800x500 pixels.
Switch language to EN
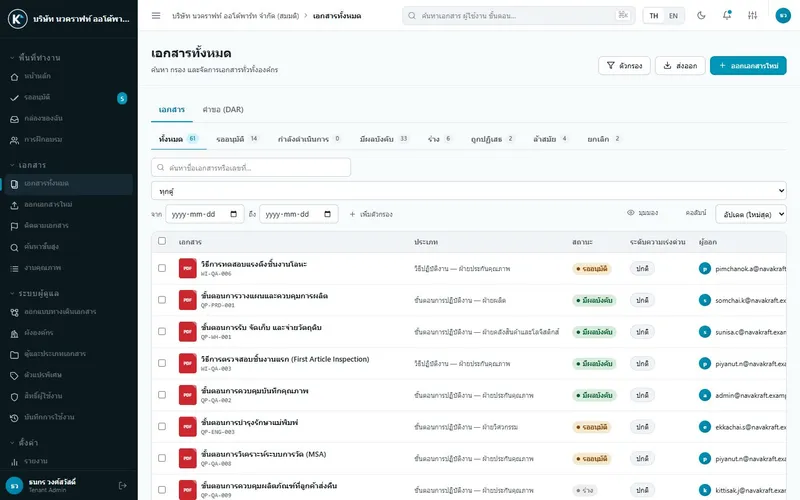tap(673, 16)
